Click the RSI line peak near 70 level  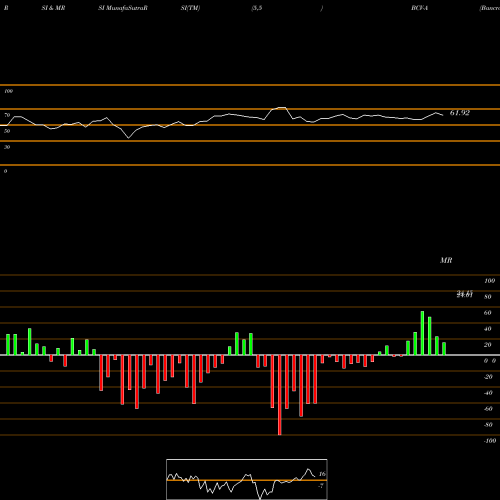click(282, 108)
